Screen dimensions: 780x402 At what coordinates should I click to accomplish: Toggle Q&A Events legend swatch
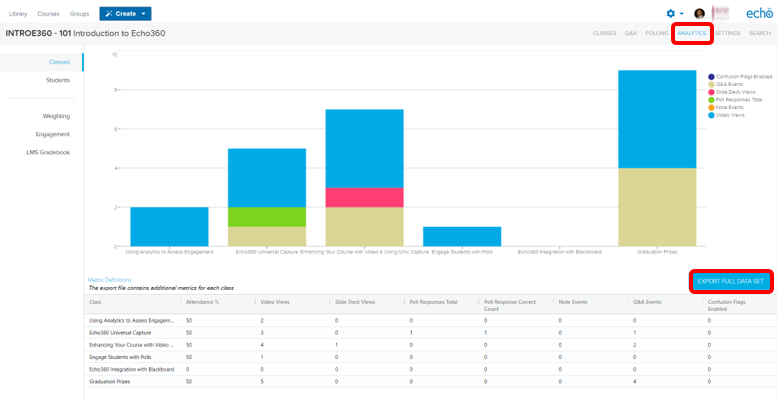[711, 85]
